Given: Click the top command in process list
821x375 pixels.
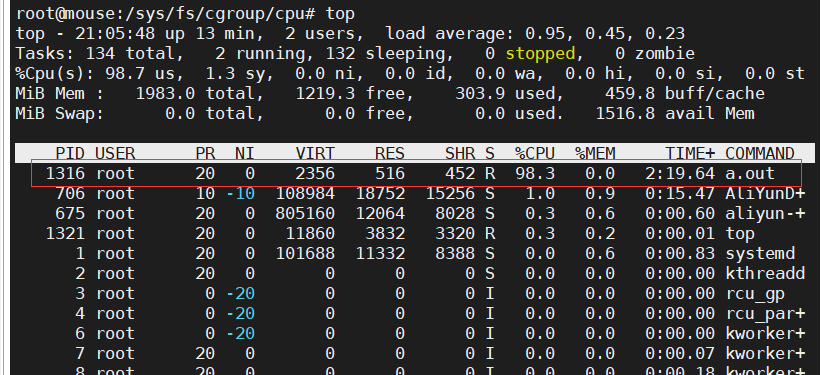Looking at the screenshot, I should coord(740,234).
